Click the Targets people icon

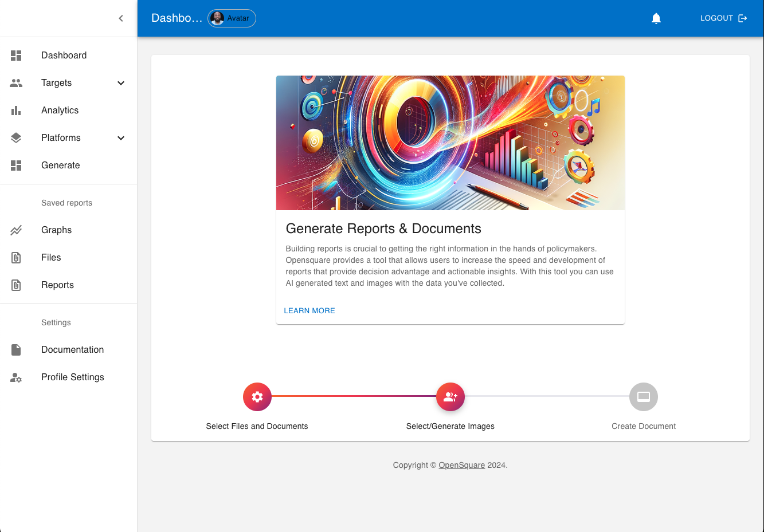point(16,83)
